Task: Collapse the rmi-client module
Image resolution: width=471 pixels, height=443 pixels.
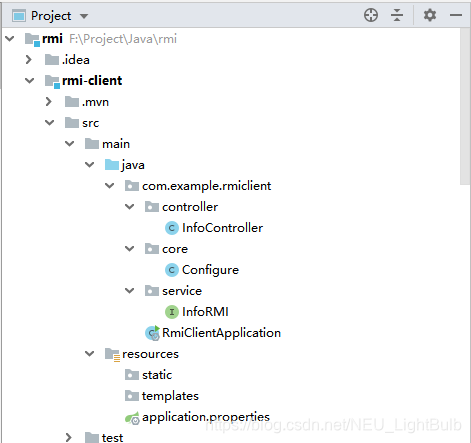Action: 30,81
